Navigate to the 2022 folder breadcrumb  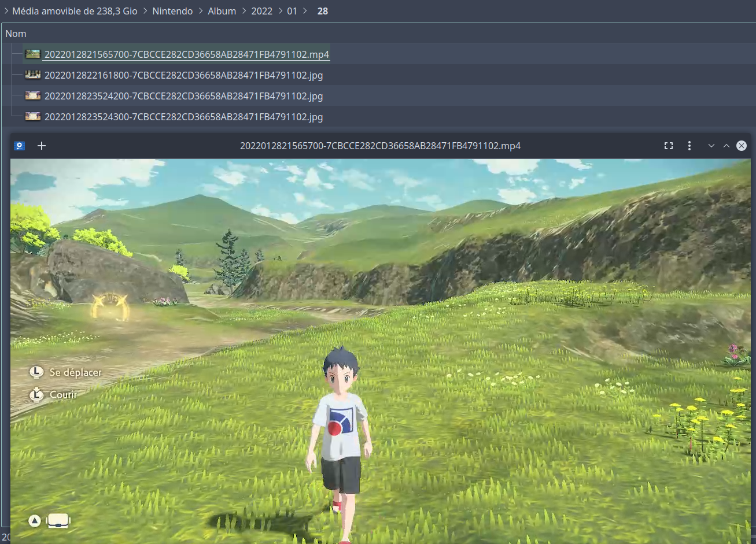[262, 11]
